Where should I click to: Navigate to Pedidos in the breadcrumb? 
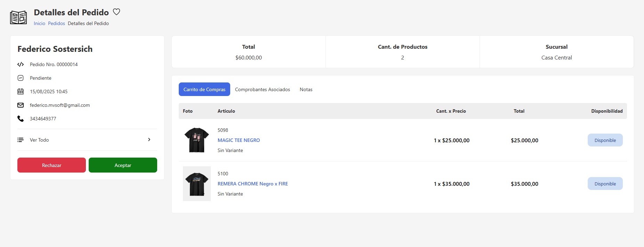[x=56, y=23]
